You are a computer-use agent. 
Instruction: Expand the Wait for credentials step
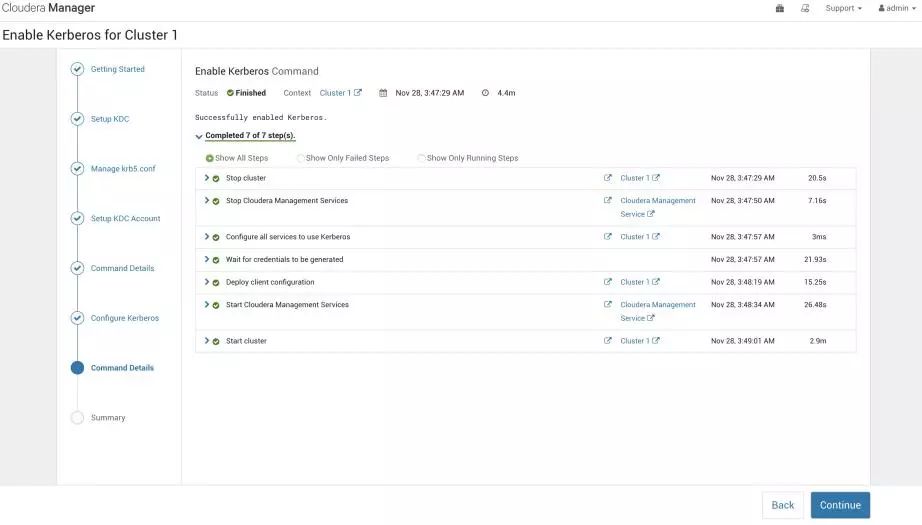click(x=207, y=259)
